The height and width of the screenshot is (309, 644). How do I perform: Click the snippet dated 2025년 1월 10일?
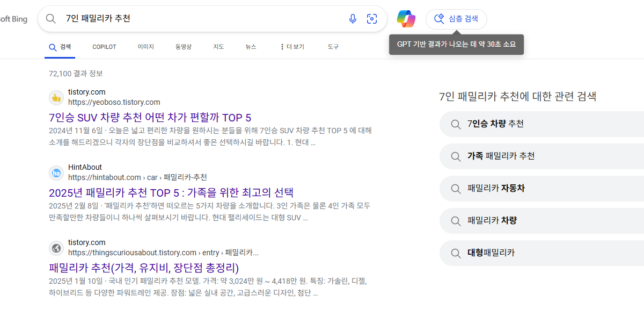[208, 287]
